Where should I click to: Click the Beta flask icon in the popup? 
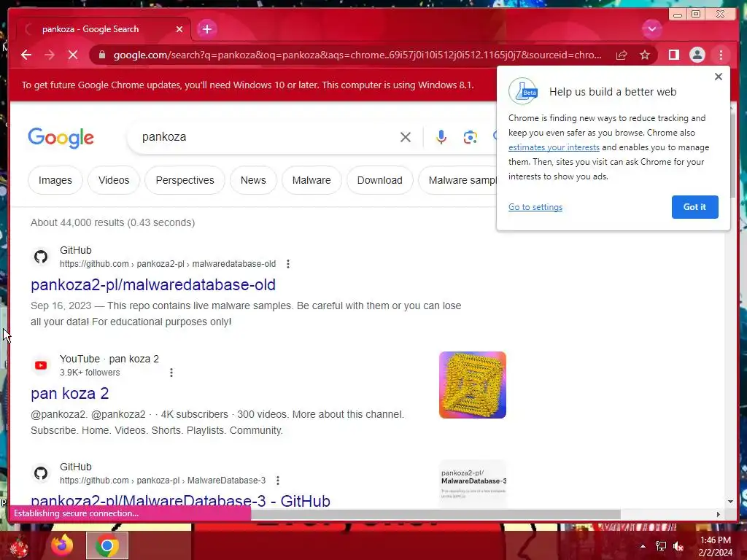523,91
